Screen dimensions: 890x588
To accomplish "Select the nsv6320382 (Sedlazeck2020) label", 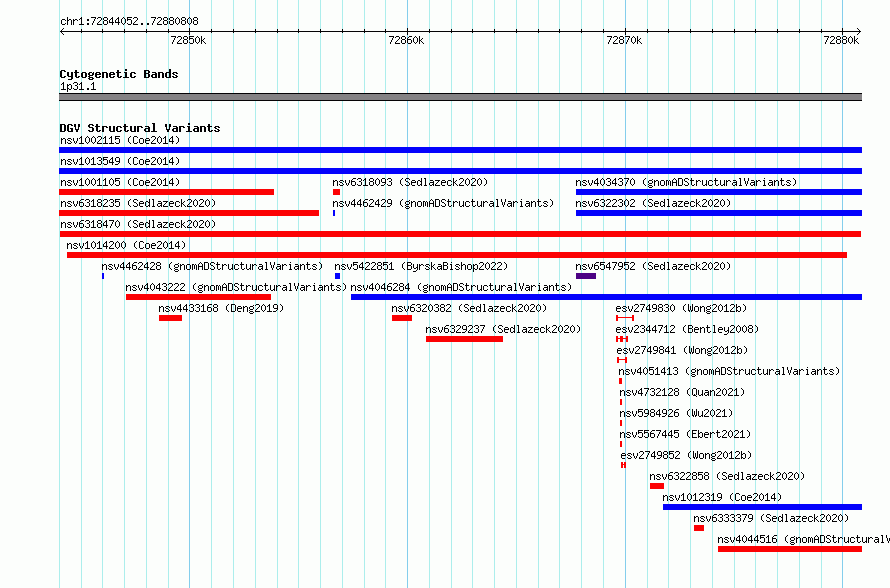I will [x=469, y=308].
